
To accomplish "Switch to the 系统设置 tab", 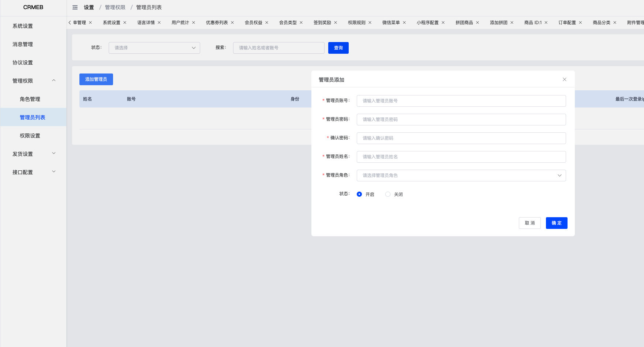I will 112,23.
